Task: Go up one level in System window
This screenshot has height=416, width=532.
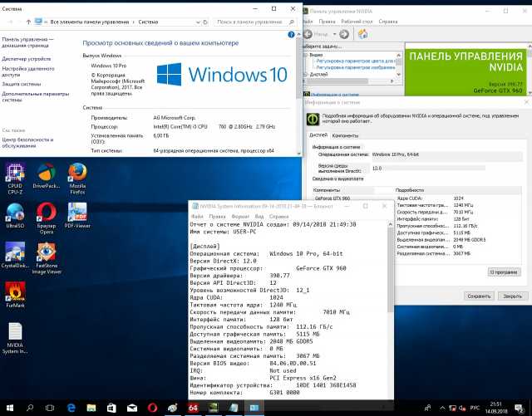Action: click(x=28, y=22)
